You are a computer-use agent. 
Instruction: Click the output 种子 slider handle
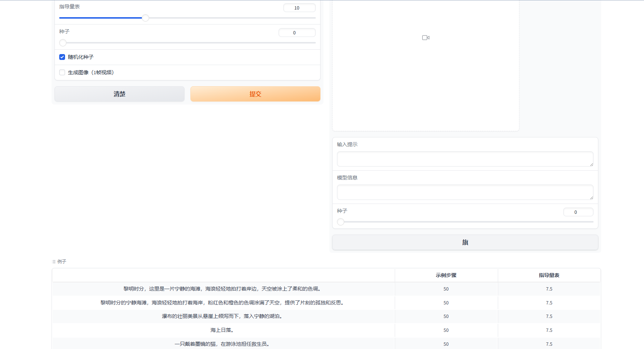[341, 222]
